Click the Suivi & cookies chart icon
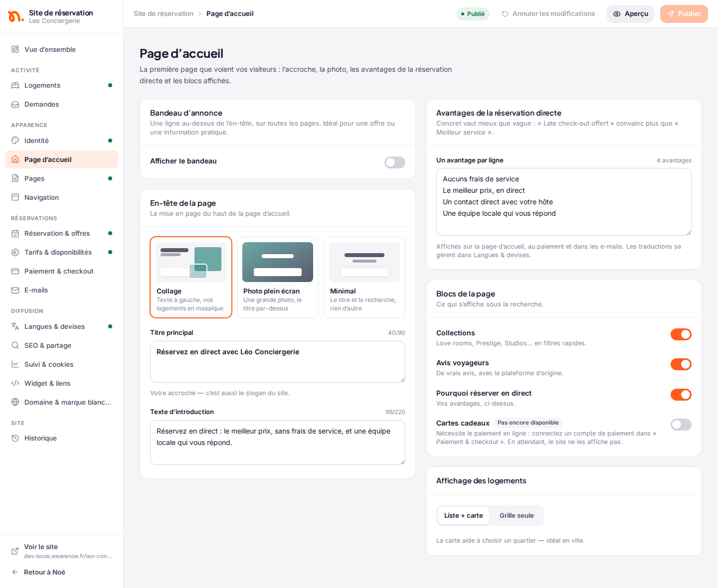 (15, 364)
